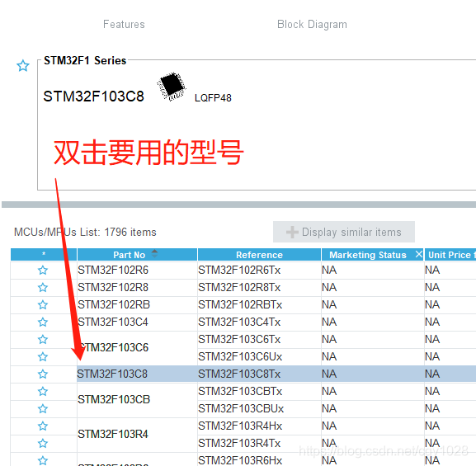Favorite the STM32F103C8 series star above details
Screen dimensions: 476x466
(23, 66)
